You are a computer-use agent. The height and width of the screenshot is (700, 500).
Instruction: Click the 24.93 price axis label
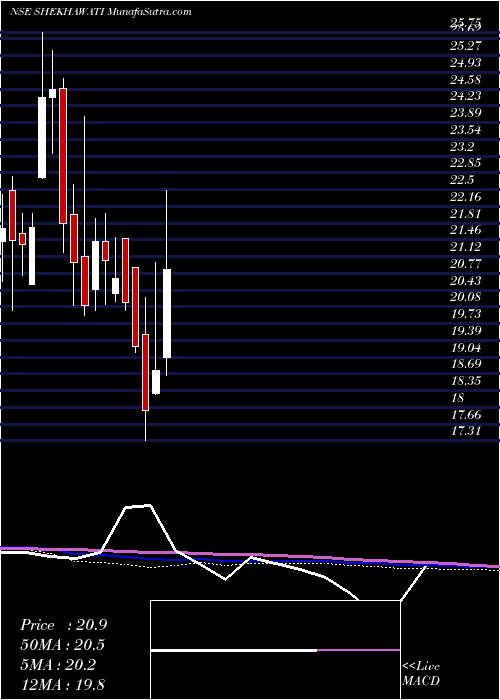pyautogui.click(x=466, y=62)
